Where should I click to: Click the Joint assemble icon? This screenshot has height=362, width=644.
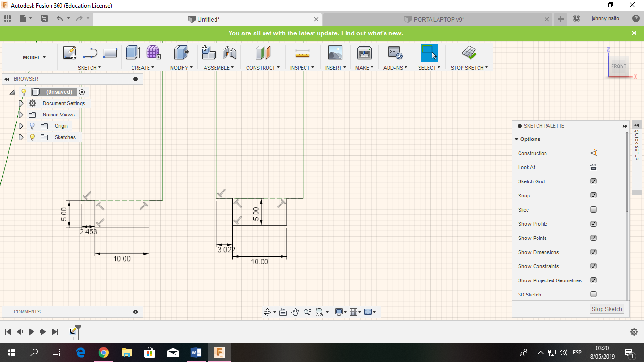[x=229, y=53]
